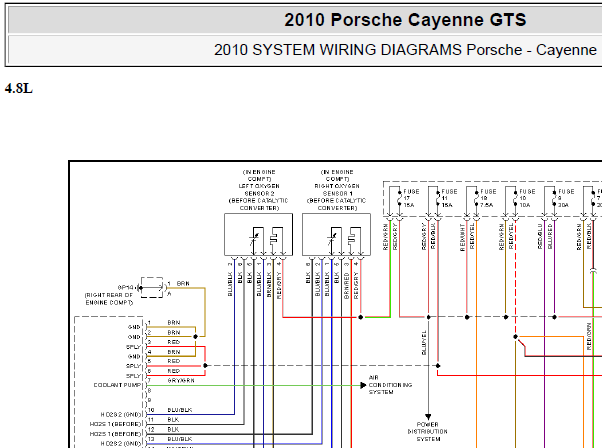The image size is (602, 448).
Task: Click the 'FUSE 11 15A' label
Action: (449, 198)
